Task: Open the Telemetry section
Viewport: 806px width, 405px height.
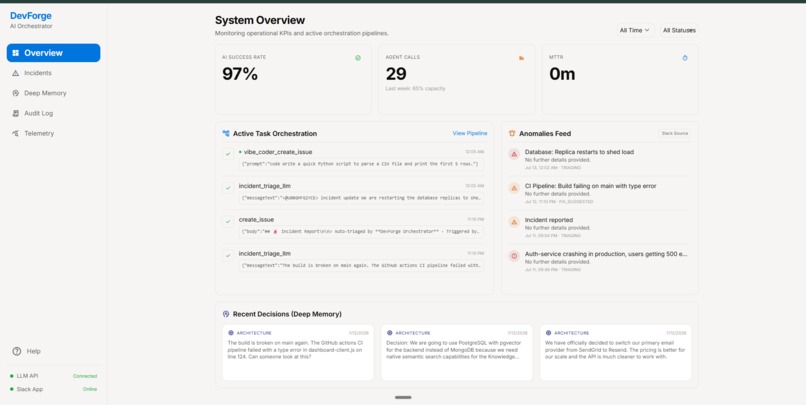Action: click(x=53, y=133)
